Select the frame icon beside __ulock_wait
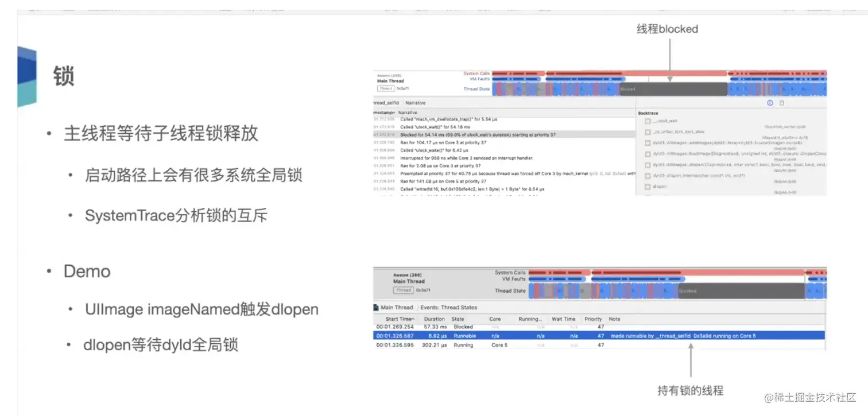The width and height of the screenshot is (868, 415). 648,121
